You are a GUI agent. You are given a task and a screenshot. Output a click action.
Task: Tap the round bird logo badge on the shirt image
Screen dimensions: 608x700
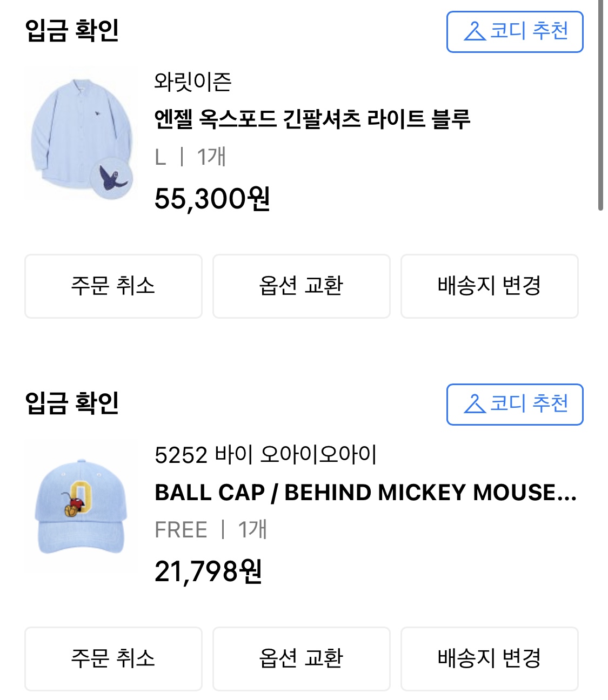pyautogui.click(x=112, y=178)
